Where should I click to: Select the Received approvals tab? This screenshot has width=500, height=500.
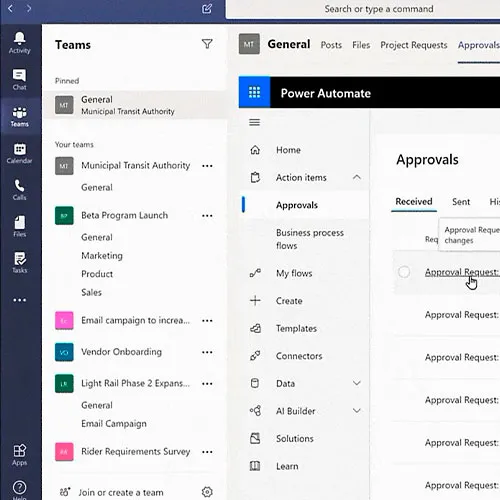point(414,201)
